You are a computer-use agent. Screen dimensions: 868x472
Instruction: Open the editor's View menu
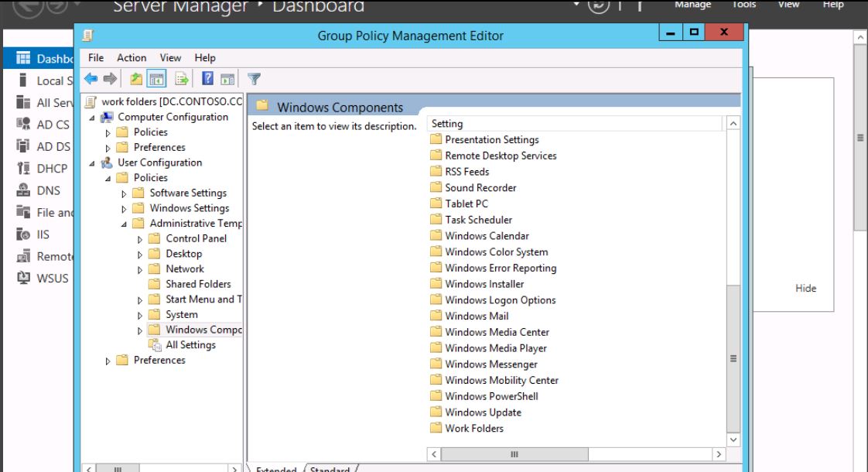click(x=170, y=57)
